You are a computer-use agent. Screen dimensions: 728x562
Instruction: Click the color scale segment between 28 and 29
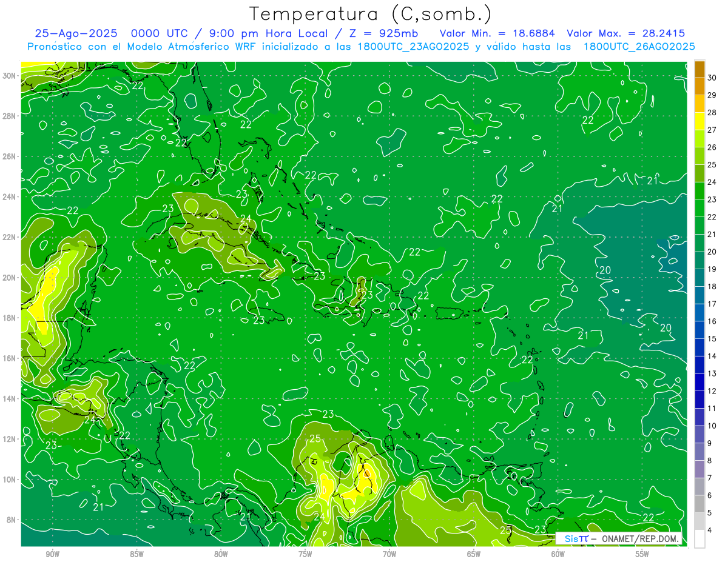(699, 104)
